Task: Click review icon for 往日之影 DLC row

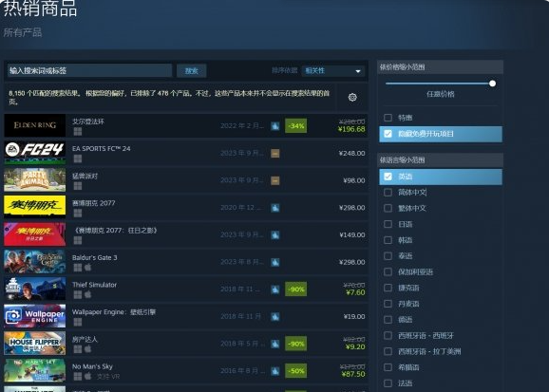Action: (275, 234)
